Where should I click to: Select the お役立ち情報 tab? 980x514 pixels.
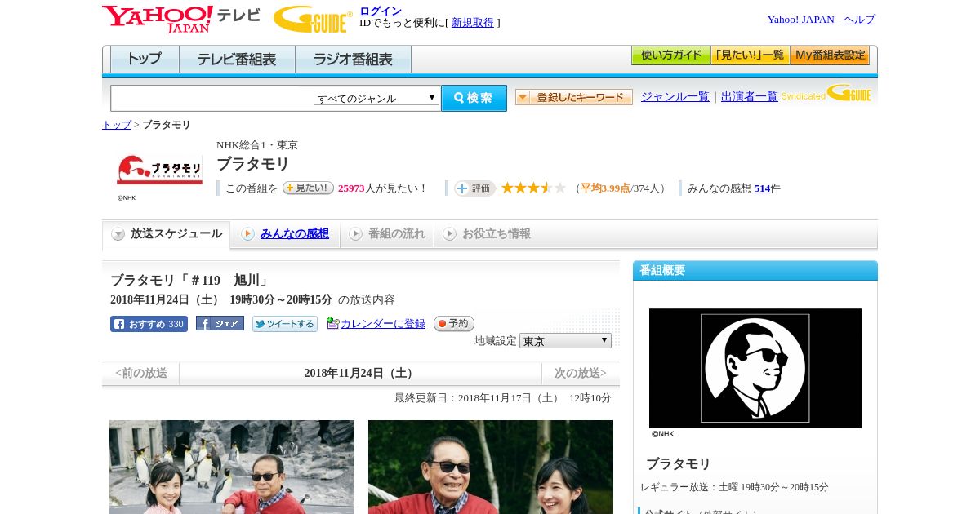[487, 234]
